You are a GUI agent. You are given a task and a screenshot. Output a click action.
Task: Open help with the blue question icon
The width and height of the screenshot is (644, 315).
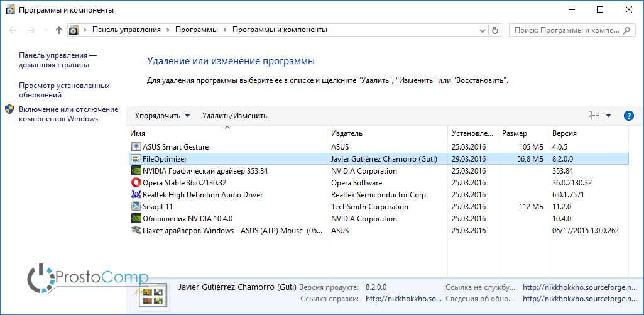point(628,116)
